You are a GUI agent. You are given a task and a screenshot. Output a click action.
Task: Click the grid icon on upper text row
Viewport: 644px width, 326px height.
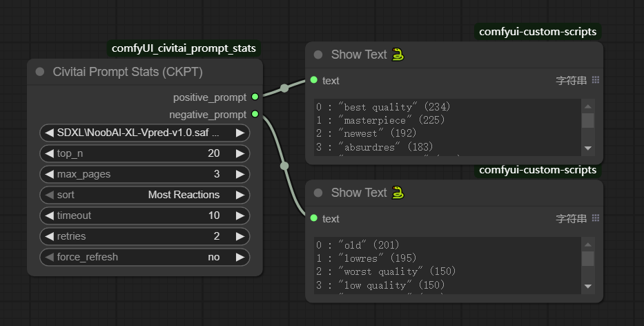pyautogui.click(x=596, y=80)
